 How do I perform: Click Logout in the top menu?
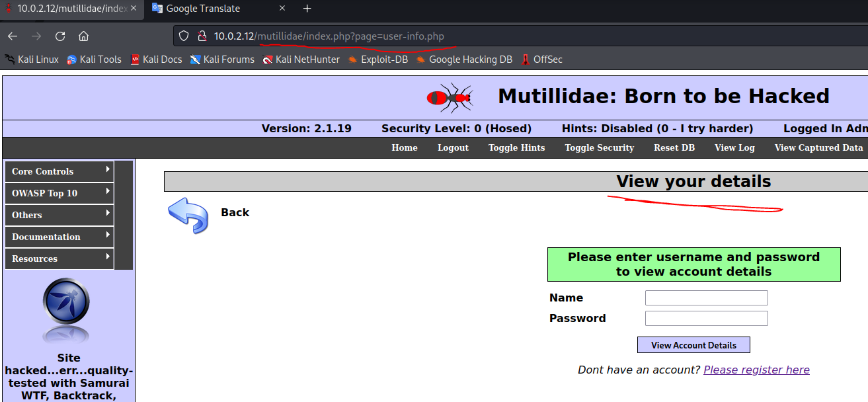coord(453,148)
